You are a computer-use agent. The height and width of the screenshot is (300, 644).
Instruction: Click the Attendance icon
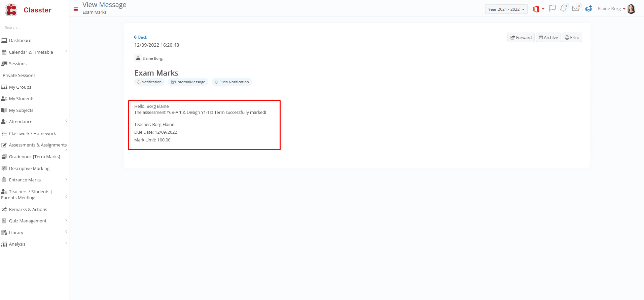[4, 122]
